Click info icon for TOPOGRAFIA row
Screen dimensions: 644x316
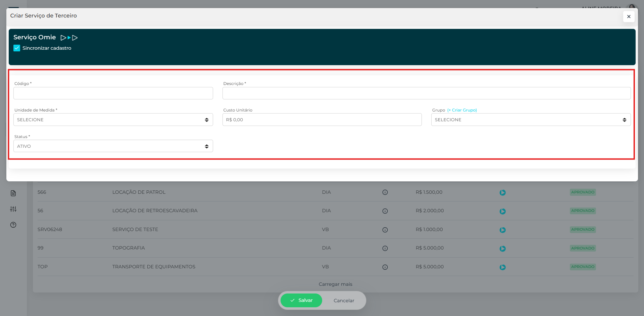[385, 248]
